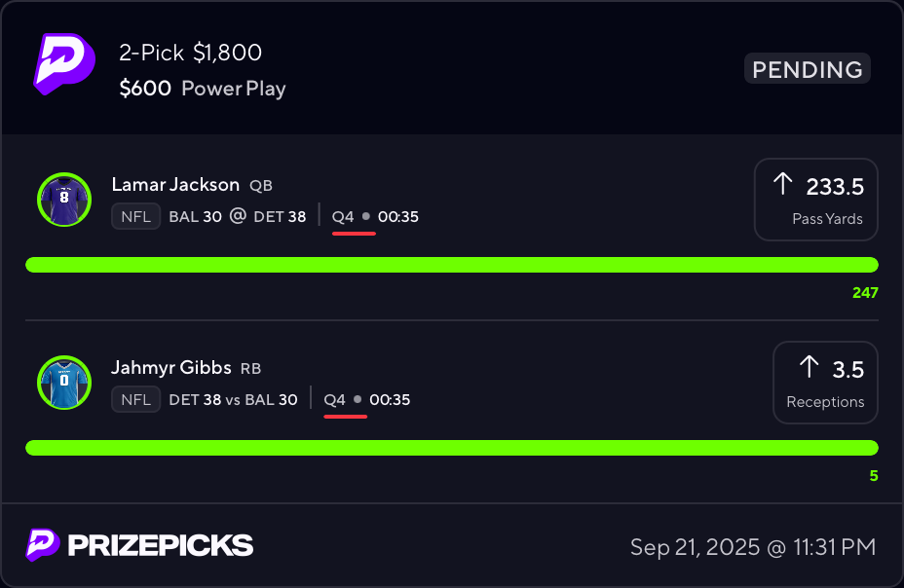The height and width of the screenshot is (588, 904).
Task: Click the Lamar Jackson player name
Action: click(175, 185)
